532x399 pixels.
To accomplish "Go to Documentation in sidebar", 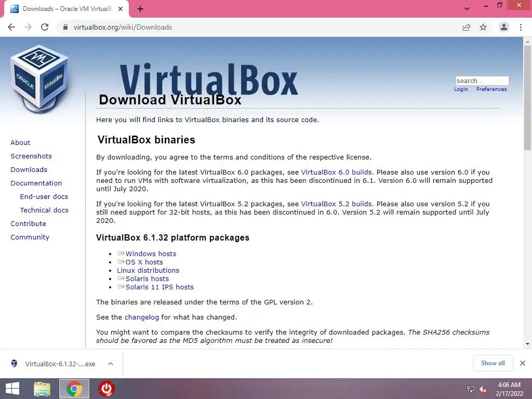I will pyautogui.click(x=36, y=183).
